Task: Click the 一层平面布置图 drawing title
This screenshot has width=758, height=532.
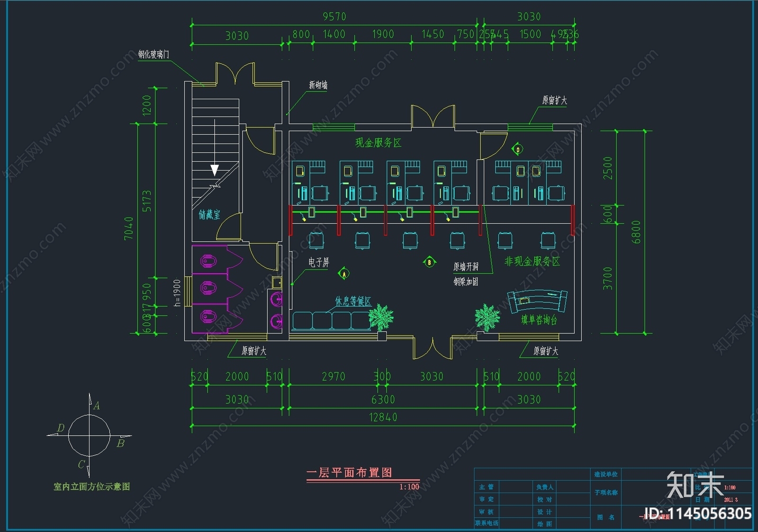Action: [349, 472]
